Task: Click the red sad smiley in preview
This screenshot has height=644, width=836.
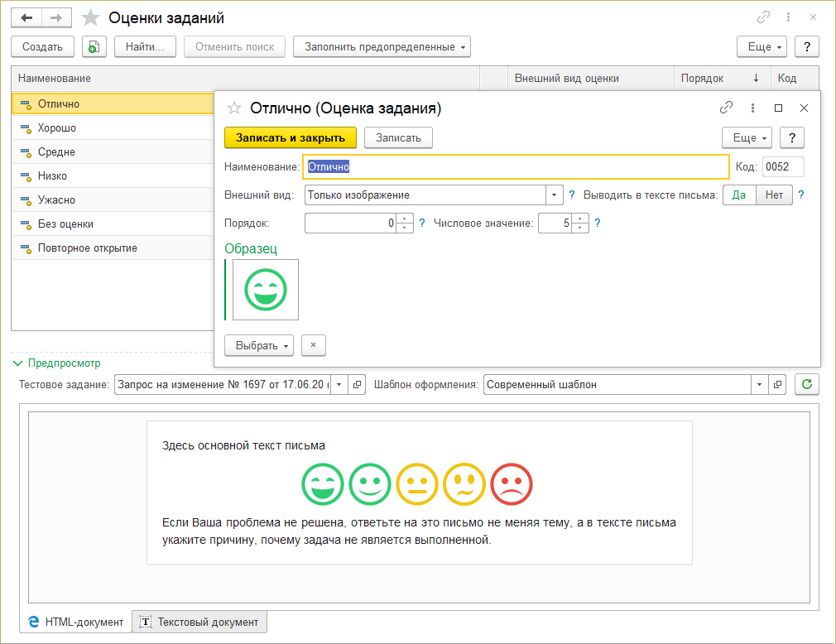Action: [512, 484]
